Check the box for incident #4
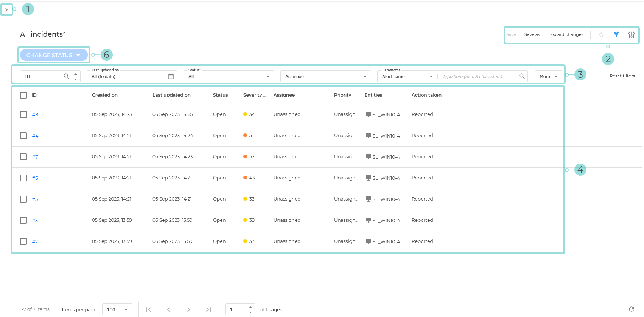Viewport: 644px width, 317px height. pyautogui.click(x=23, y=136)
